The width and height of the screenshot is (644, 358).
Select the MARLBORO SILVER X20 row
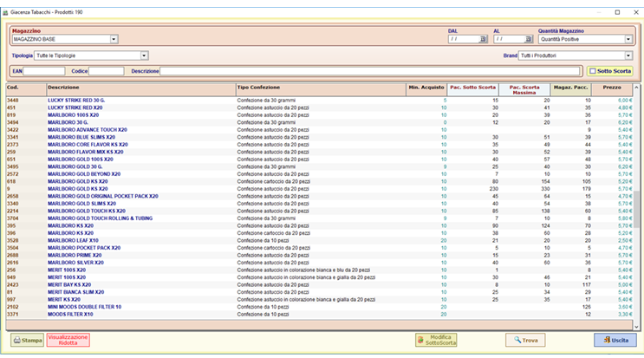319,263
